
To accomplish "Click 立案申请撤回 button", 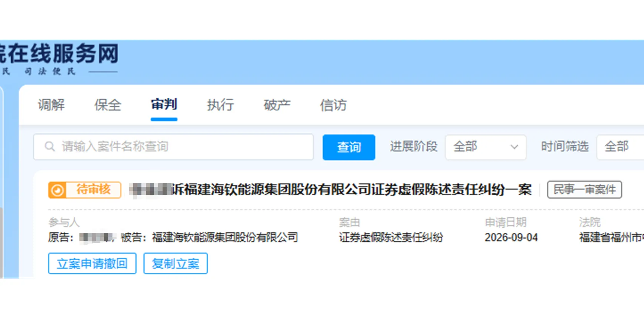I will [92, 264].
